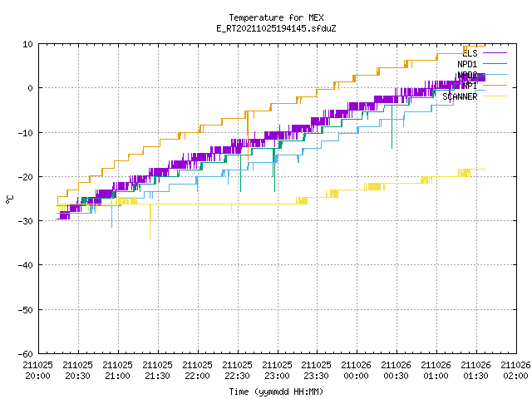Click the y-axis label -30
Screen dimensions: 532x399
pyautogui.click(x=26, y=221)
